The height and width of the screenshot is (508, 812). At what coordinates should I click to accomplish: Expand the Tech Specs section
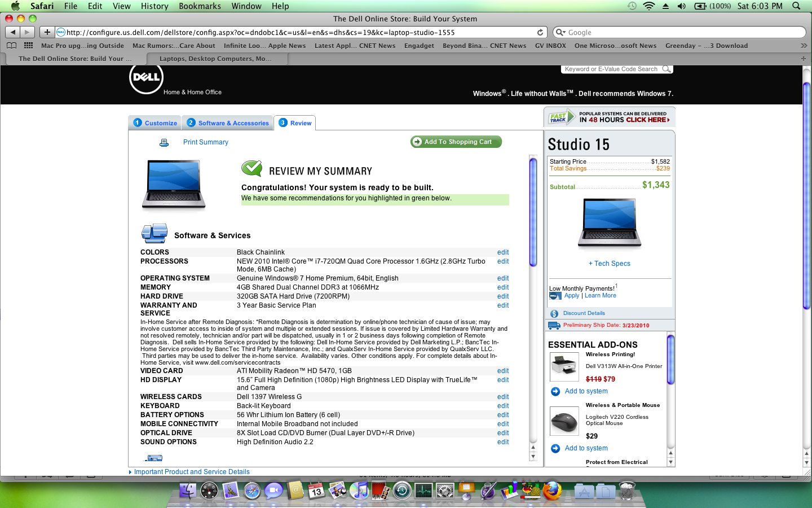coord(610,264)
